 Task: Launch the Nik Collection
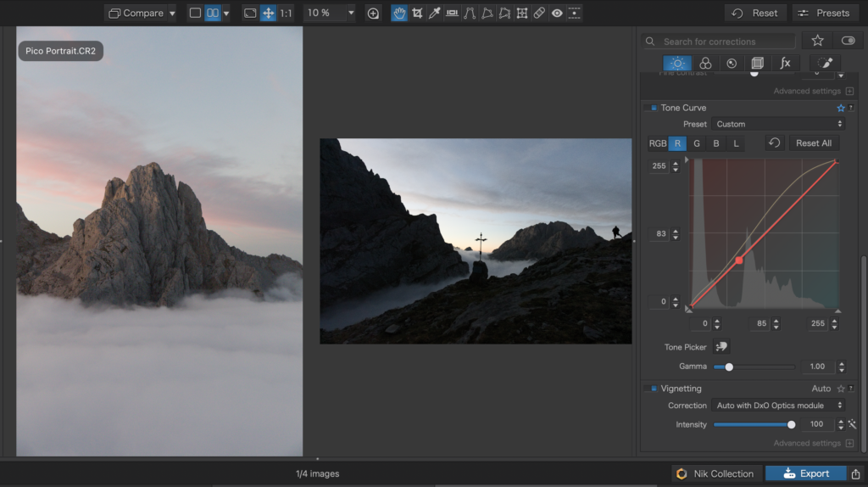[715, 473]
